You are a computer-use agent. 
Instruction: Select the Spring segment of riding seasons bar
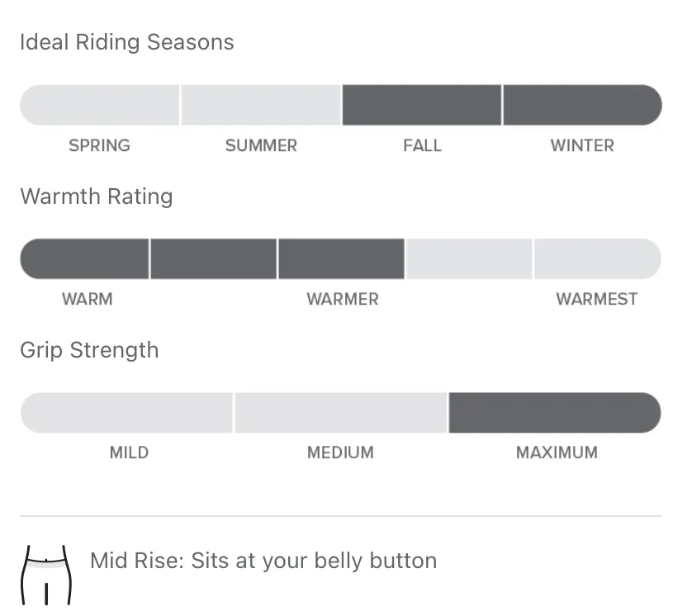(100, 105)
